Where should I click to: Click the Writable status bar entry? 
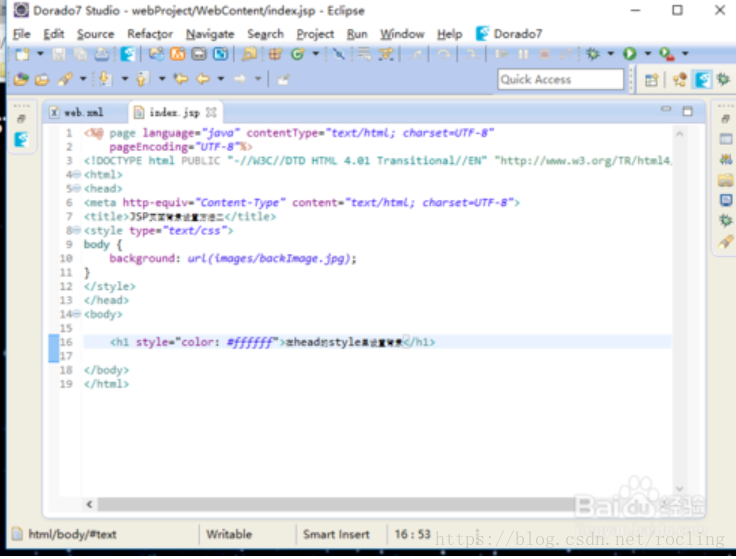pyautogui.click(x=229, y=535)
